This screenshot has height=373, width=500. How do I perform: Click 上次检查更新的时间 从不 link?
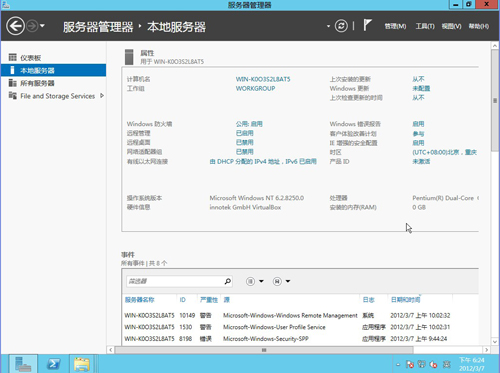(418, 98)
